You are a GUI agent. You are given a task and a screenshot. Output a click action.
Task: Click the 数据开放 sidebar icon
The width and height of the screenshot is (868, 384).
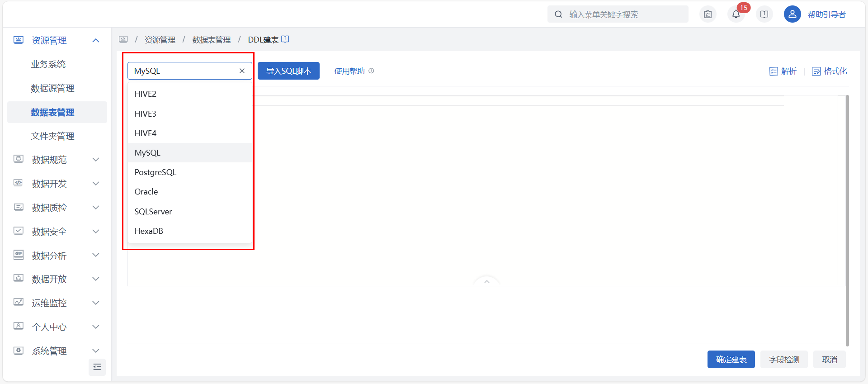click(x=19, y=278)
